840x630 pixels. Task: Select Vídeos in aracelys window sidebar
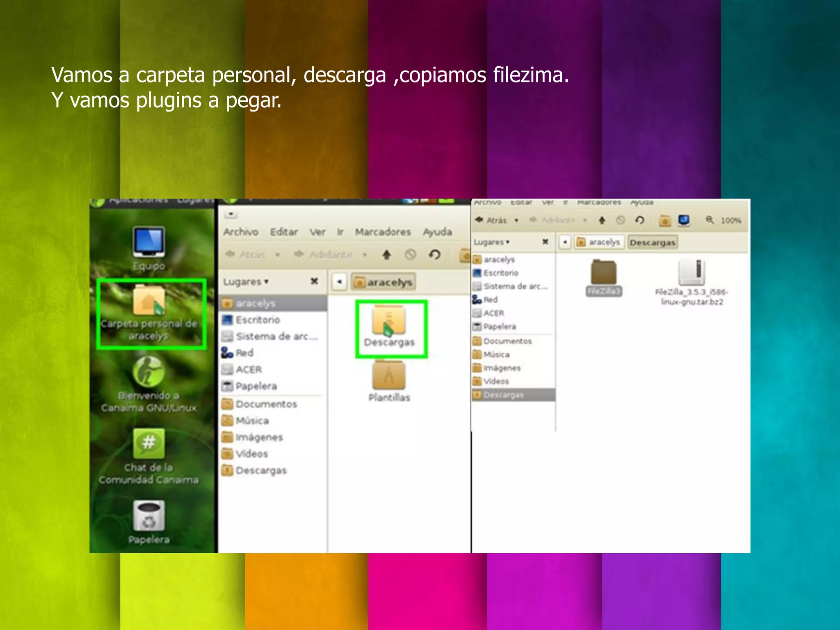point(273,454)
